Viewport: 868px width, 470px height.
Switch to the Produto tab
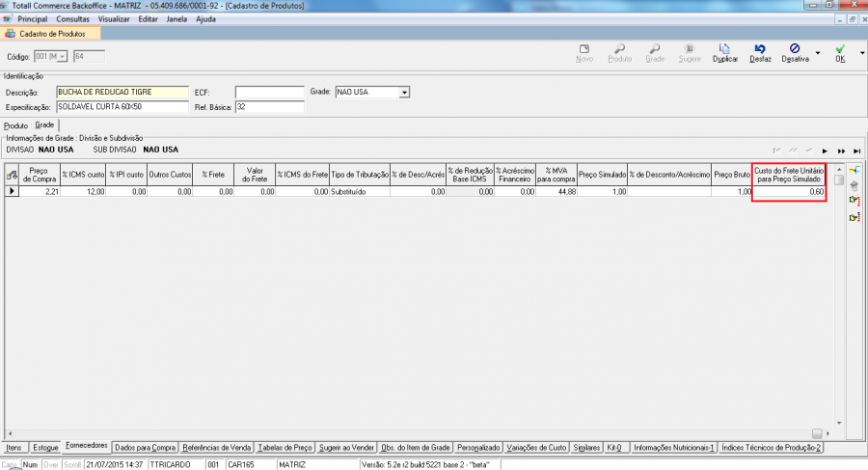pos(15,125)
